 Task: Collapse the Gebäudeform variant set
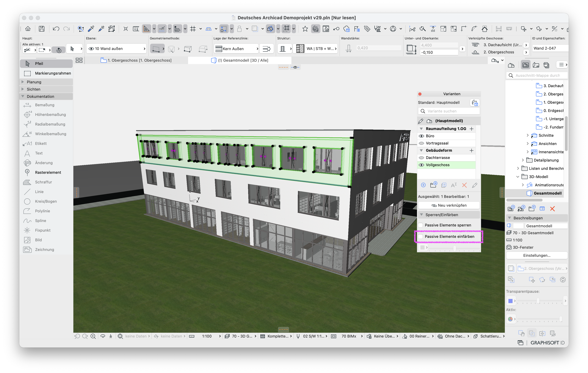(x=421, y=150)
